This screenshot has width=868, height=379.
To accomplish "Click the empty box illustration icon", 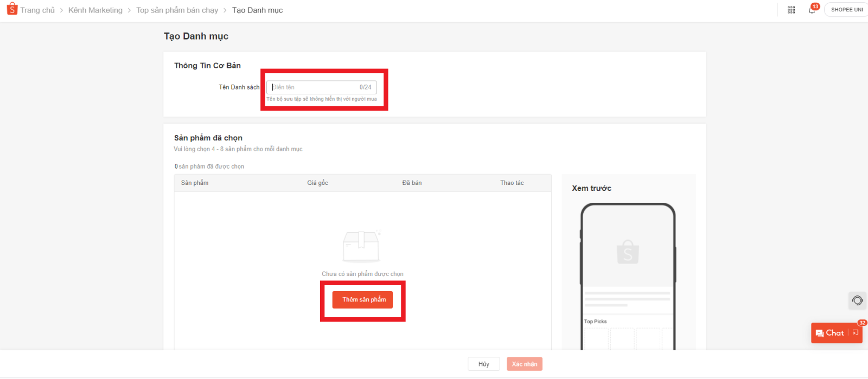I will point(361,246).
